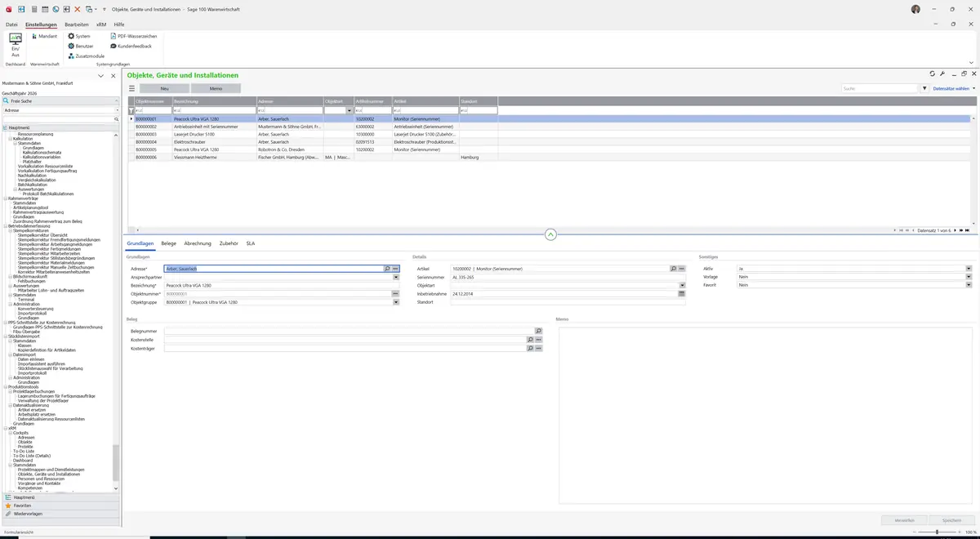Open Benutzer settings in the ribbon

(80, 46)
